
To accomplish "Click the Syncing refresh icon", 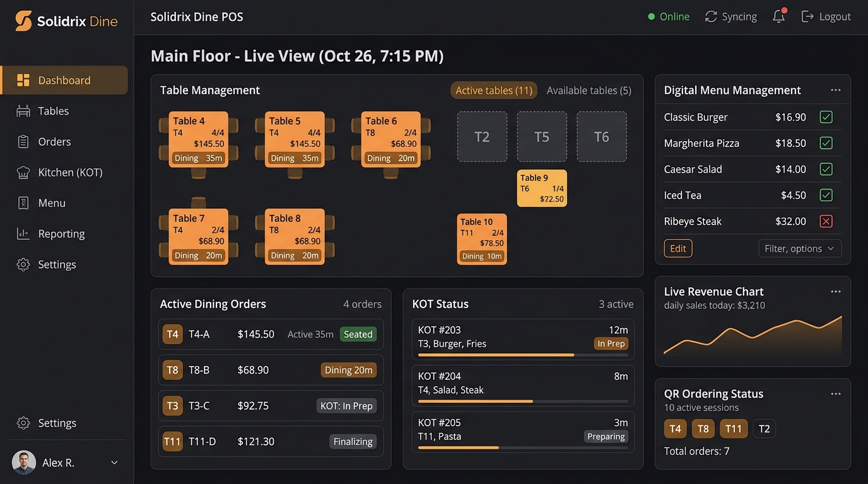I will [711, 17].
